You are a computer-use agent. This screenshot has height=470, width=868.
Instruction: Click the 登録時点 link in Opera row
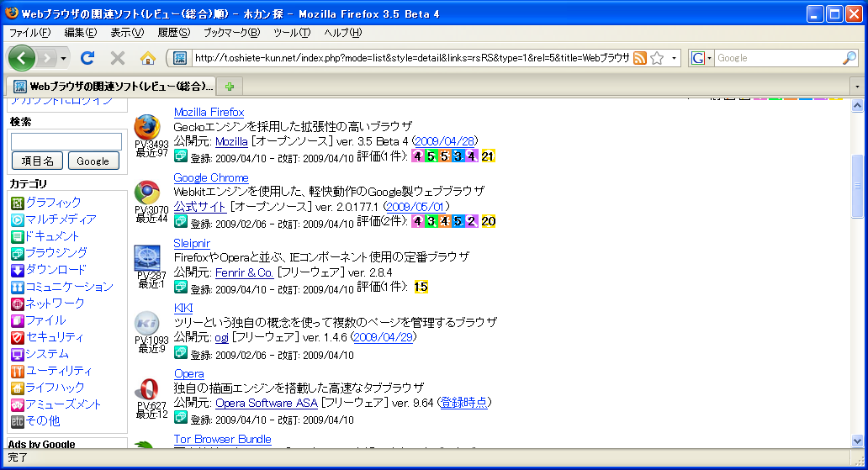(464, 403)
